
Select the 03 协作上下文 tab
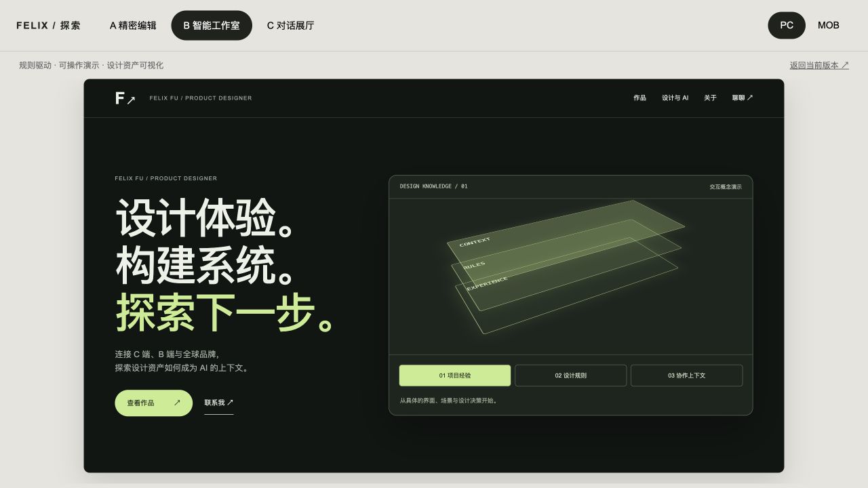pyautogui.click(x=687, y=375)
